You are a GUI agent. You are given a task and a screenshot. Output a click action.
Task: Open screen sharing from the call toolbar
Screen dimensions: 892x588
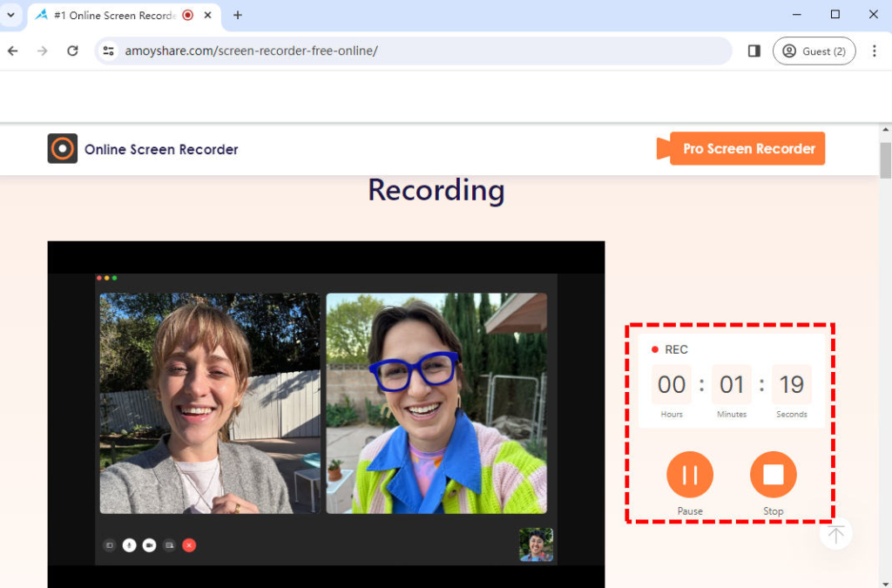(169, 545)
